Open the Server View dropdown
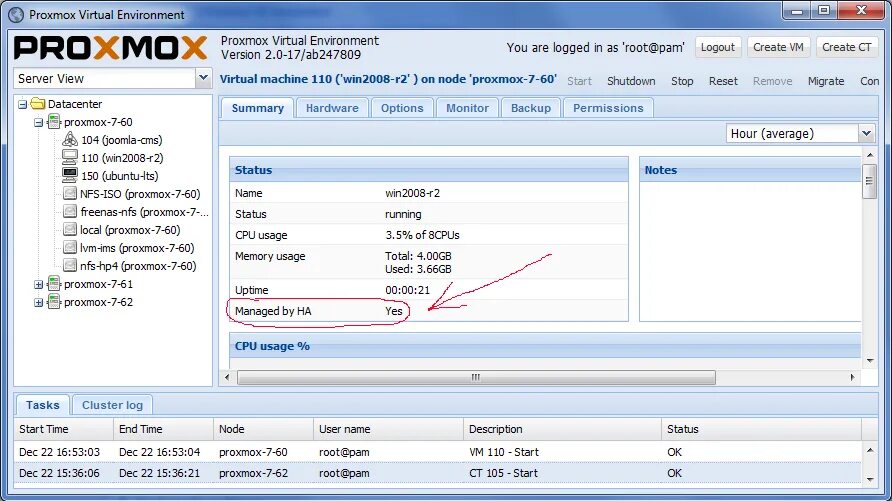 [203, 78]
